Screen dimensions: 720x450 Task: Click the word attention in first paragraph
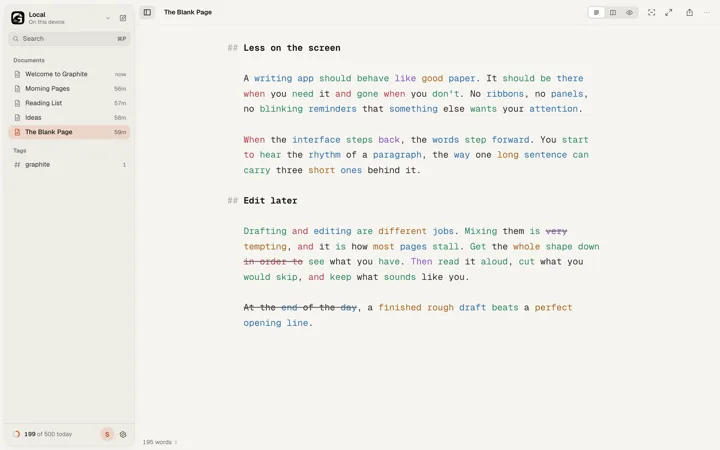[x=553, y=109]
